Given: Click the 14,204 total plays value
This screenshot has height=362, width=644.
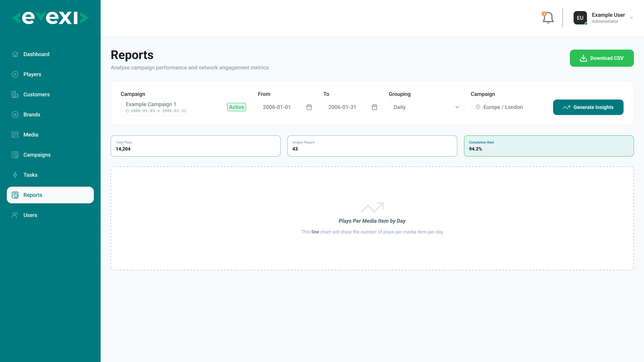Looking at the screenshot, I should click(123, 149).
